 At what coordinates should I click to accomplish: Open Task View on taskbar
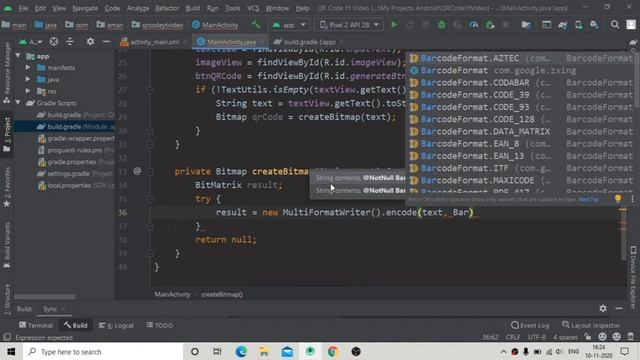[217, 351]
